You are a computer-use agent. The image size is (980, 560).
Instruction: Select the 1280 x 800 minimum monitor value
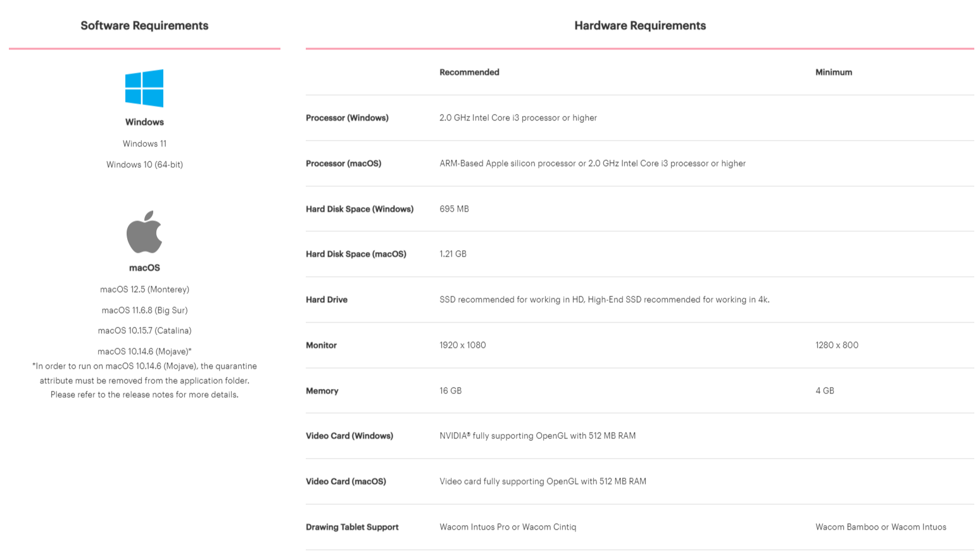(837, 345)
